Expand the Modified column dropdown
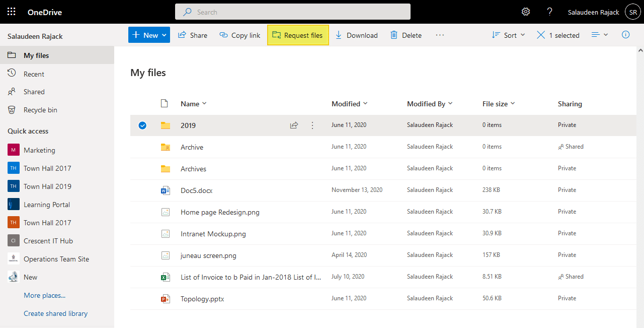This screenshot has height=328, width=644. [x=349, y=103]
